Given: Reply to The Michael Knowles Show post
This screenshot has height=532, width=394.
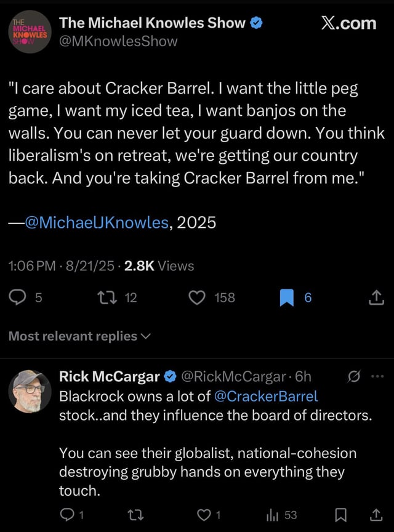Looking at the screenshot, I should (x=18, y=298).
